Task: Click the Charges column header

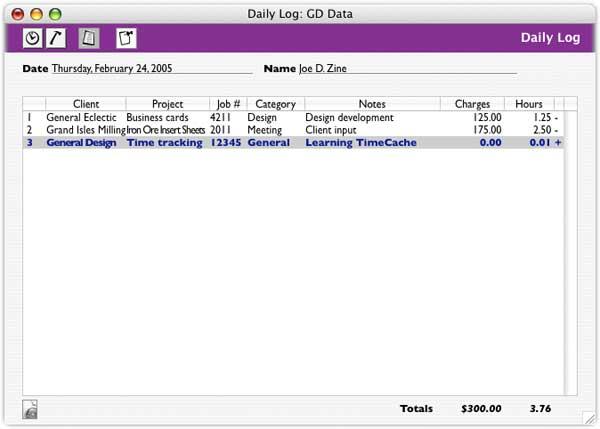Action: pyautogui.click(x=472, y=104)
